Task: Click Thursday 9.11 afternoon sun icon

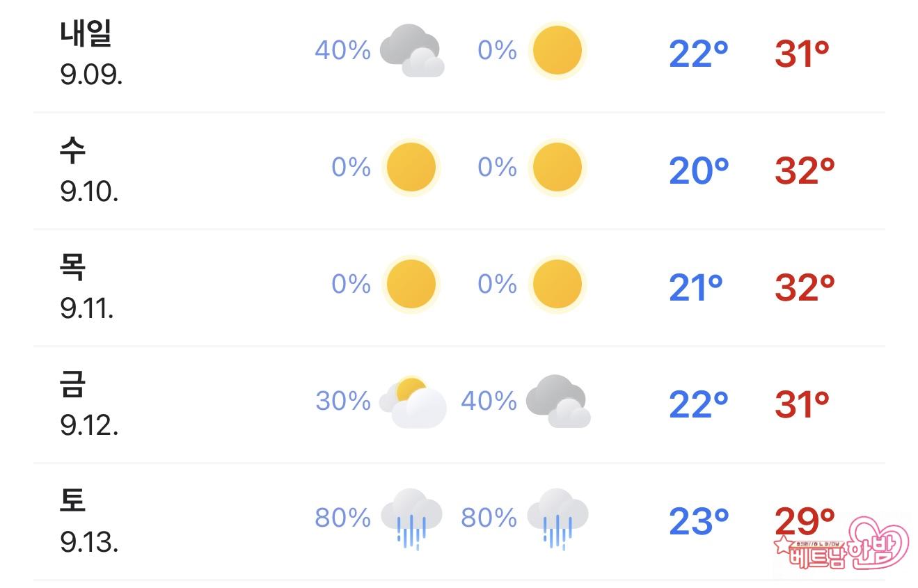Action: (557, 285)
